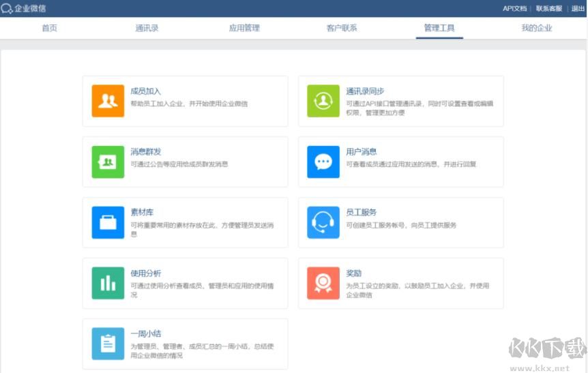Click the green 使用分析 bar chart icon
This screenshot has width=588, height=373.
click(x=108, y=283)
